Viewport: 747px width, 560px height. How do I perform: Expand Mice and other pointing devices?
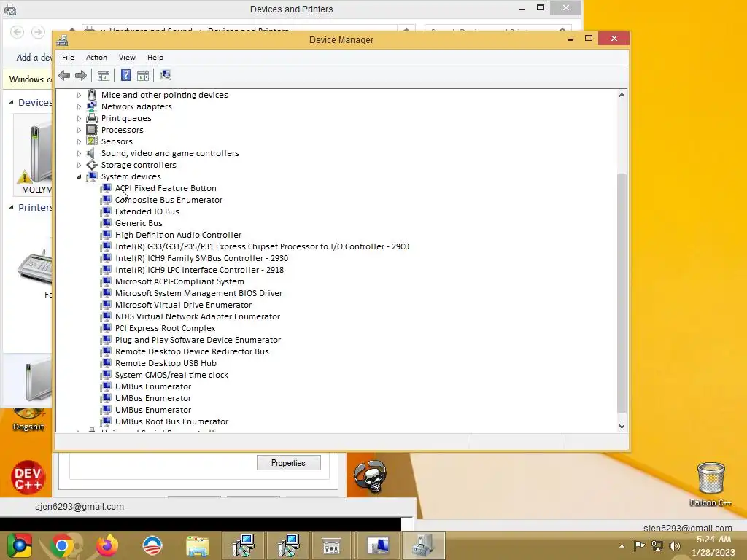(x=79, y=95)
